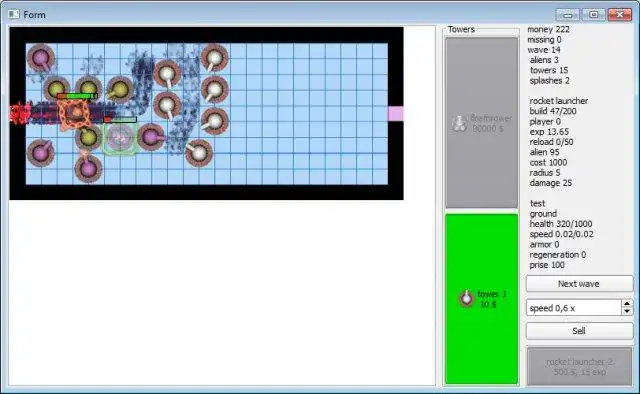The width and height of the screenshot is (640, 394).
Task: Click the 'exp 13.65' value
Action: click(x=549, y=132)
